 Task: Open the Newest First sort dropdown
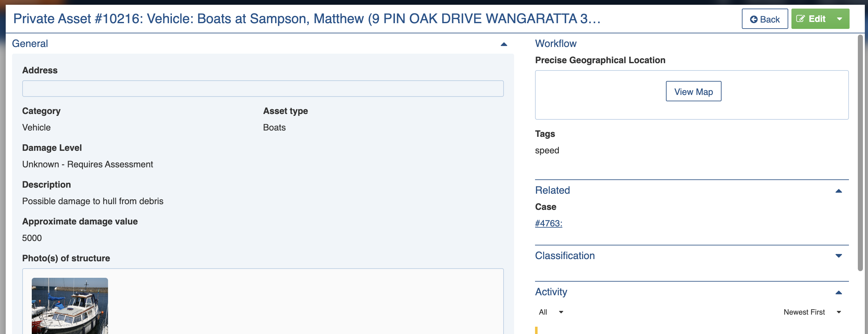point(812,312)
